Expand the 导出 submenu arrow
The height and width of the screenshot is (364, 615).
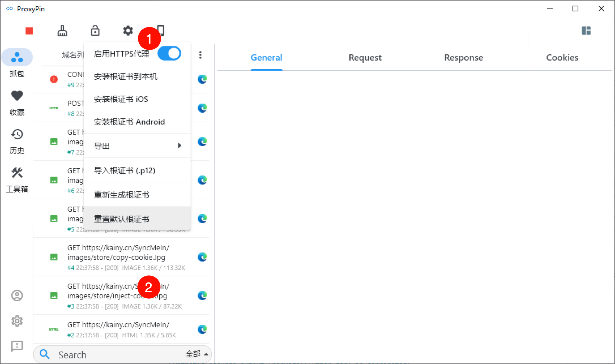pos(179,145)
